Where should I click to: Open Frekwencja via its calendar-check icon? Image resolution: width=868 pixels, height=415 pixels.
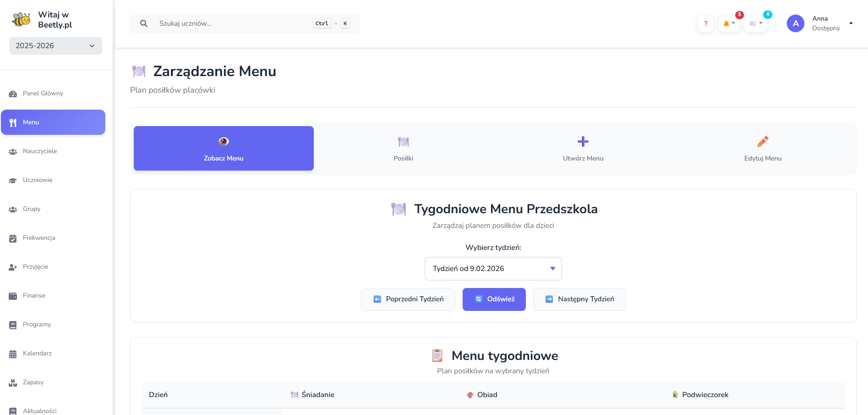12,238
